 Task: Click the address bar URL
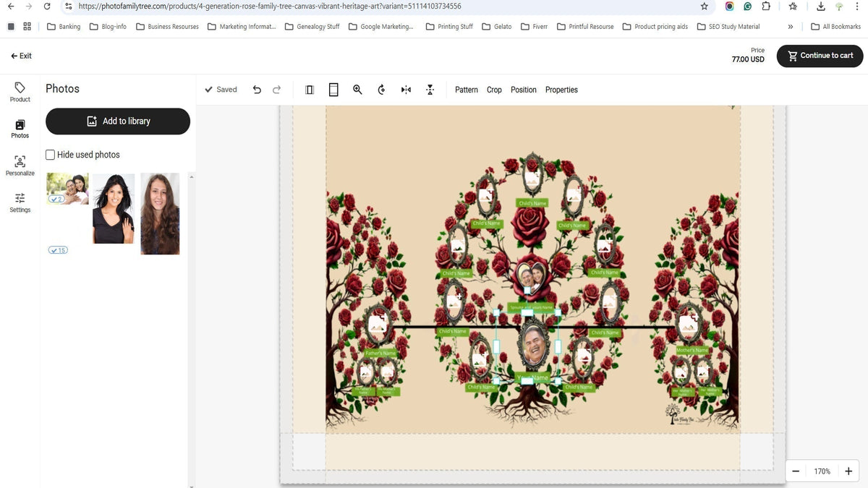point(270,7)
